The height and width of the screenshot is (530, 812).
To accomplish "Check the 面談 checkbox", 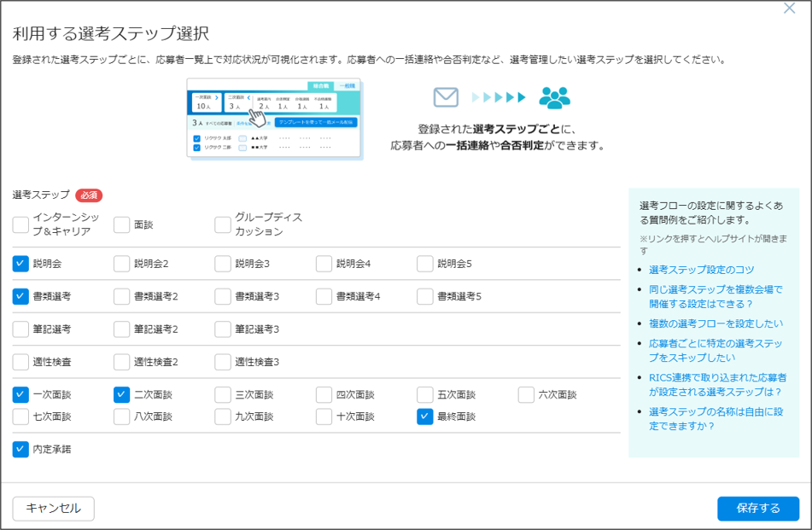I will pyautogui.click(x=122, y=224).
